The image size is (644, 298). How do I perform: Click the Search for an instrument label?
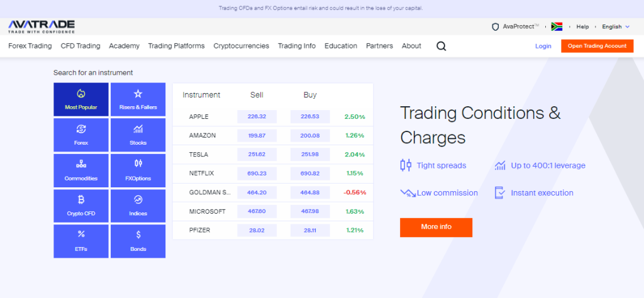tap(93, 73)
